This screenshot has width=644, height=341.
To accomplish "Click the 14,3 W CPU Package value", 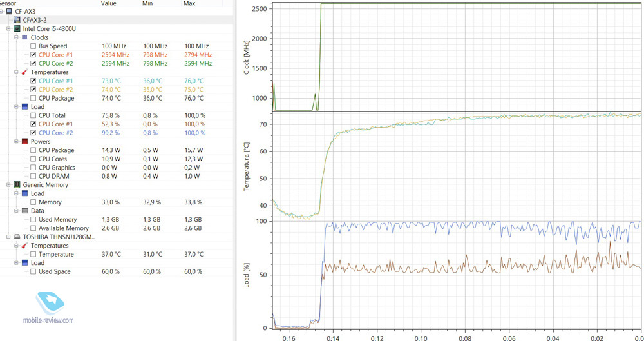I will click(111, 150).
